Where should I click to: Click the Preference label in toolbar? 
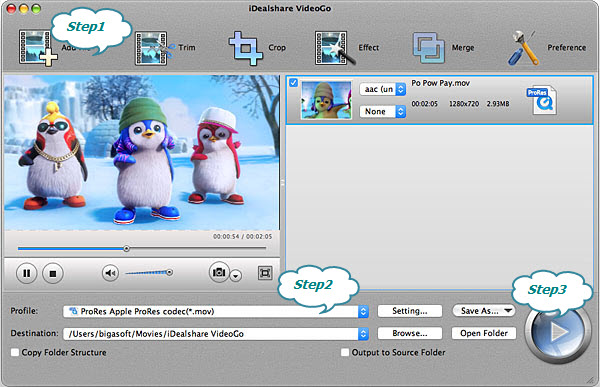[567, 47]
